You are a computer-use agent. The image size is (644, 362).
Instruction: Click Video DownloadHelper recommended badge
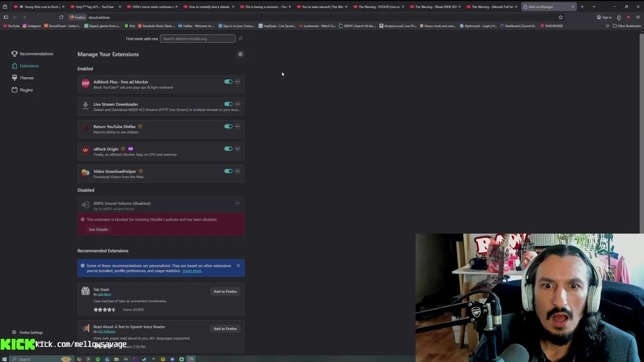(x=140, y=171)
